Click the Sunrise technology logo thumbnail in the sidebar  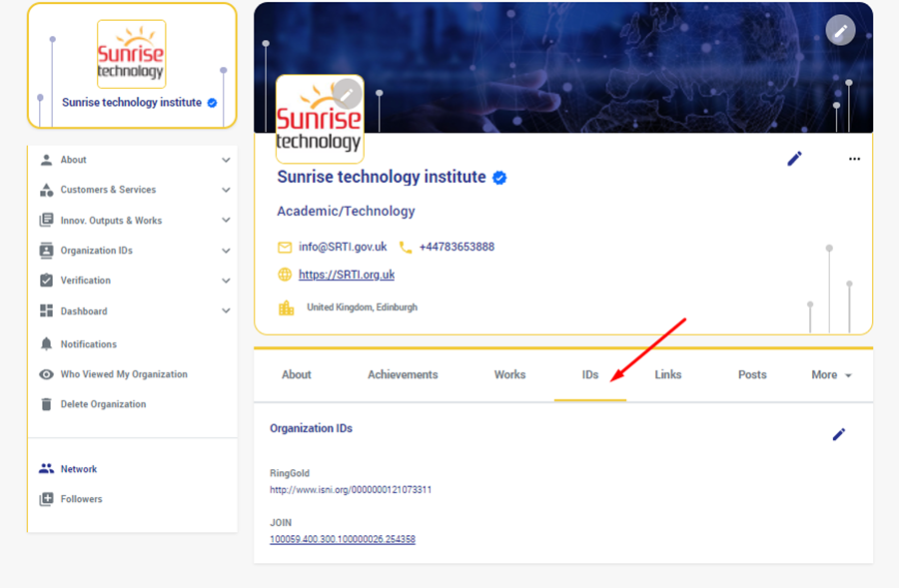[x=131, y=54]
